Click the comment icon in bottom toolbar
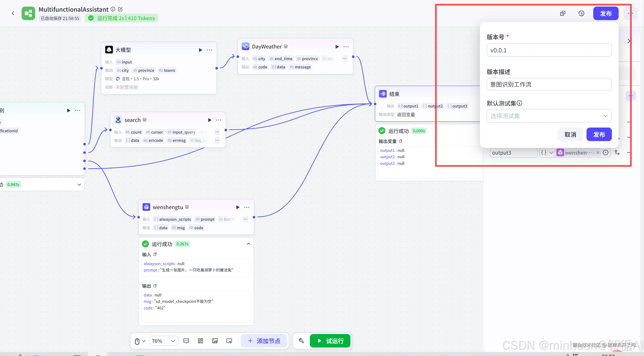 pyautogui.click(x=186, y=341)
